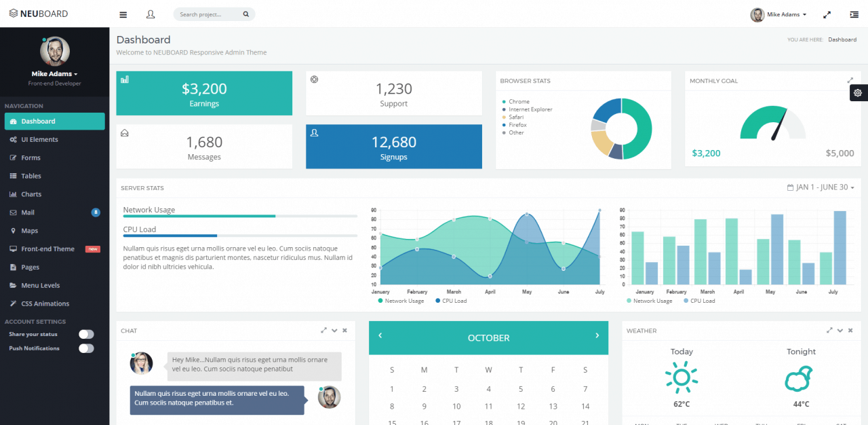Click the Firefox legend item in Browser Stats
This screenshot has width=868, height=425.
point(514,125)
